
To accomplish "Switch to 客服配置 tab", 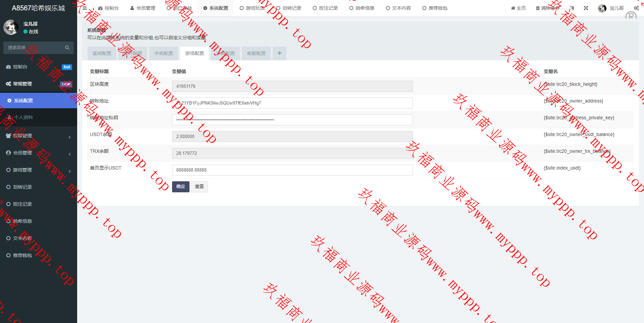I will [256, 53].
